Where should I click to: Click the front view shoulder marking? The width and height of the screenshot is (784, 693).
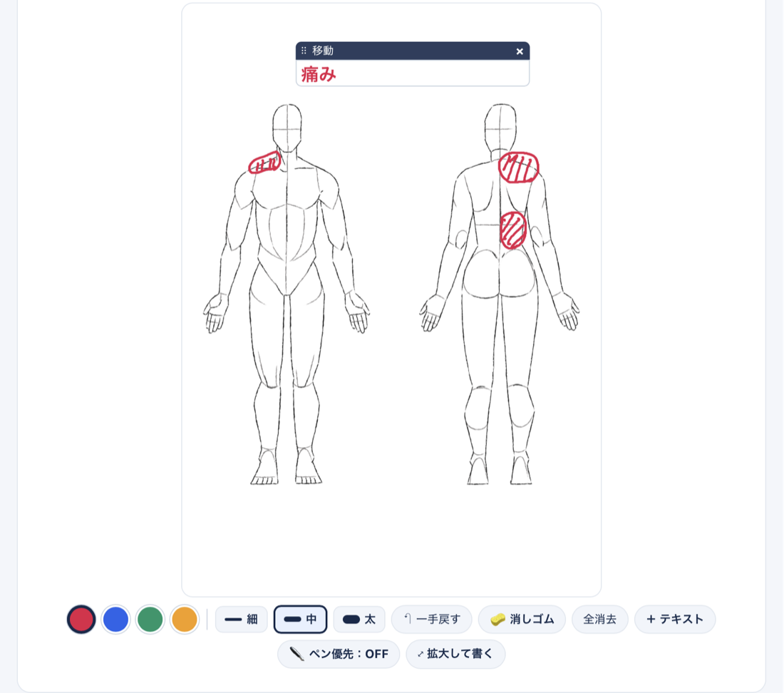tap(265, 163)
